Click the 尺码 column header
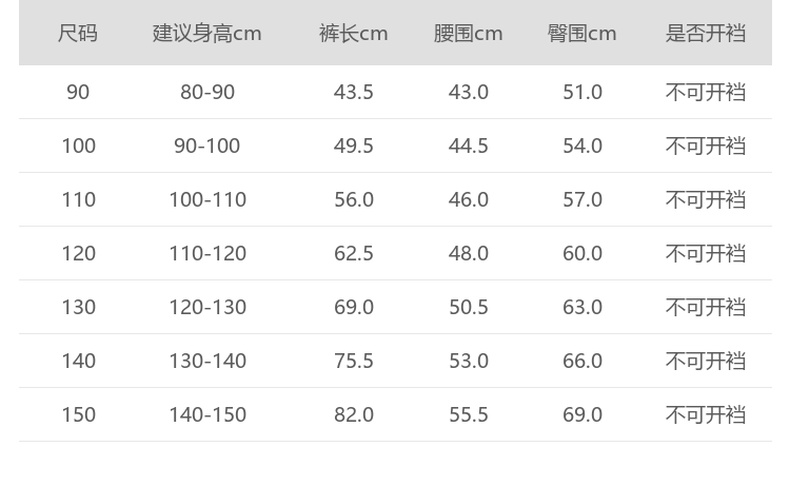790x485 pixels. [x=78, y=33]
